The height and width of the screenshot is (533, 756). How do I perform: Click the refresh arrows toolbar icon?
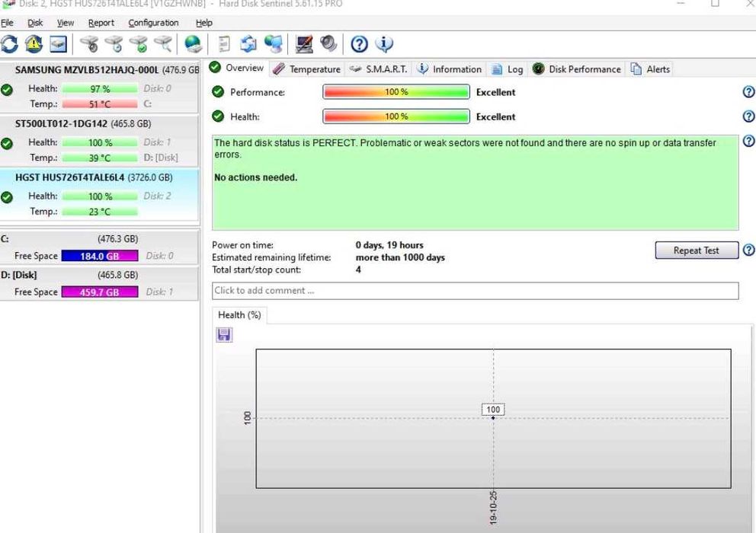coord(10,44)
